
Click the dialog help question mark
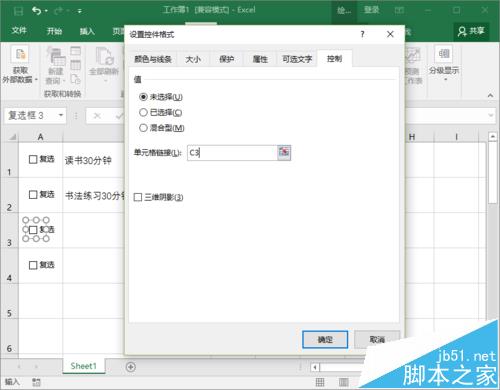pos(362,34)
